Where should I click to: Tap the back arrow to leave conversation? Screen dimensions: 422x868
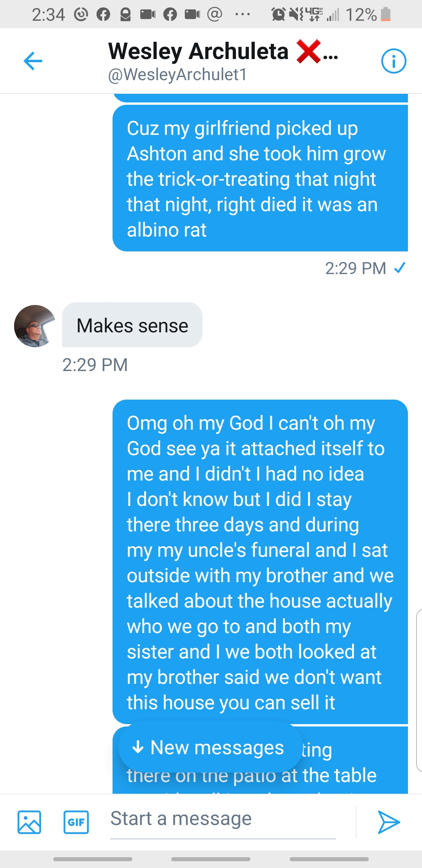[33, 61]
